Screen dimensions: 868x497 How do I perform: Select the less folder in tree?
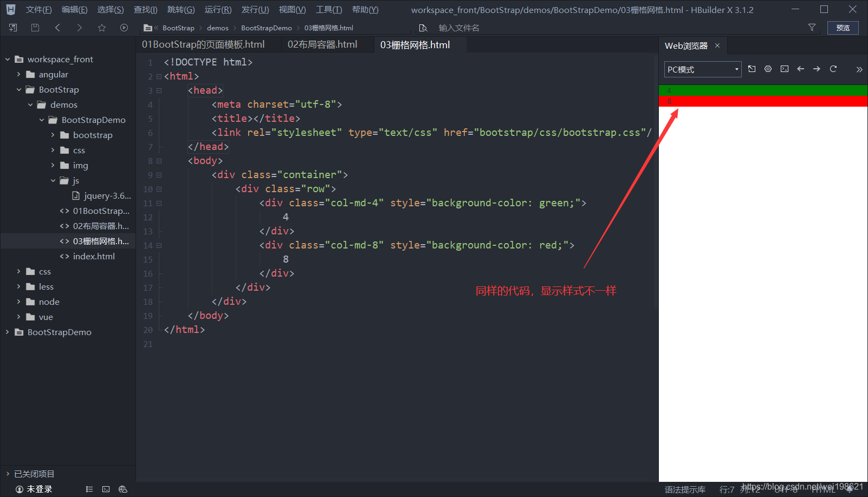click(x=46, y=286)
